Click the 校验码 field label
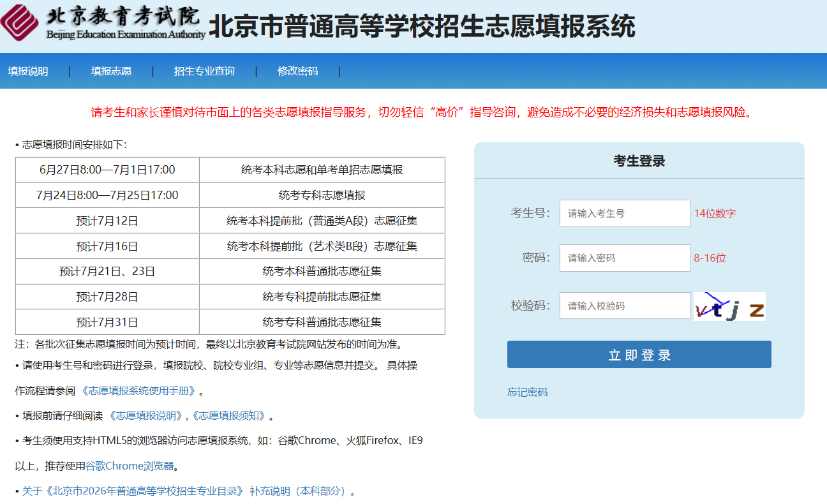Viewport: 827px width, 504px height. click(x=530, y=306)
